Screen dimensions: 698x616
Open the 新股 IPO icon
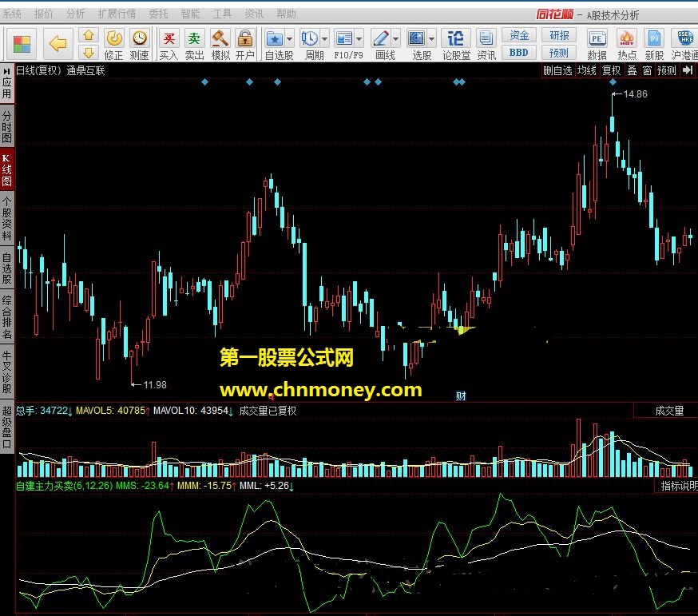coord(654,44)
